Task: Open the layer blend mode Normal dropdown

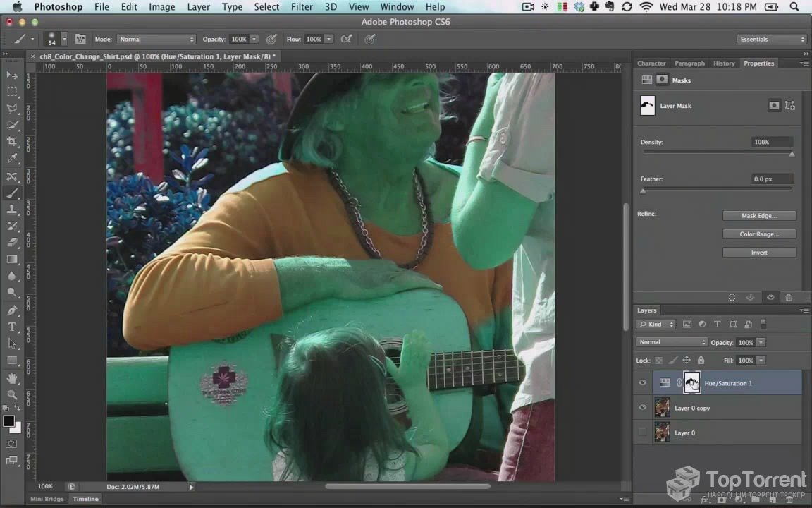Action: click(671, 342)
